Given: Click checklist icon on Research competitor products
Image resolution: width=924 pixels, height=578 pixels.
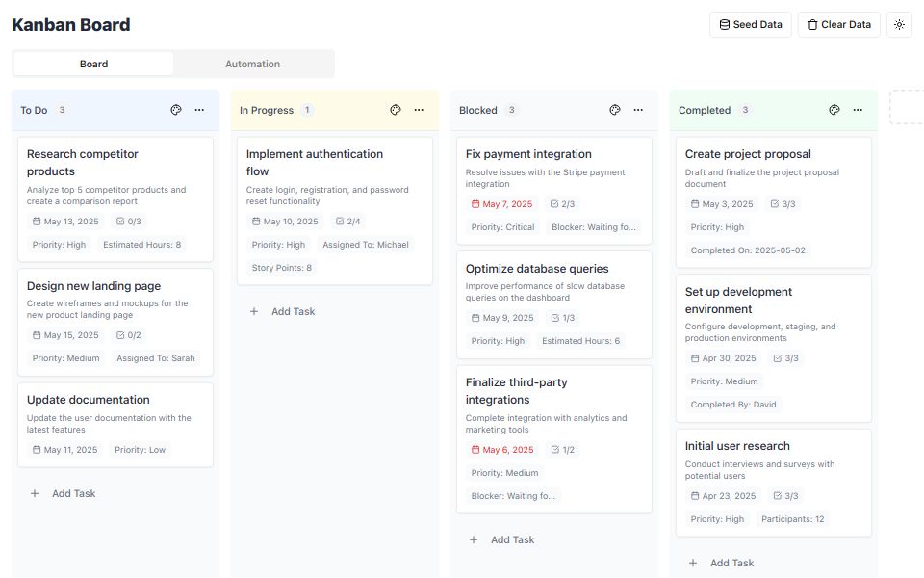Looking at the screenshot, I should click(120, 221).
